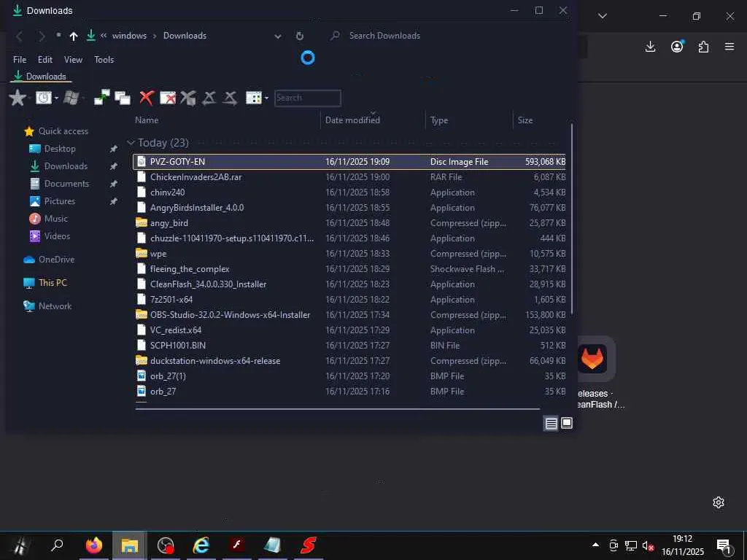This screenshot has height=560, width=747.
Task: Click the forward navigation arrow
Action: (42, 36)
